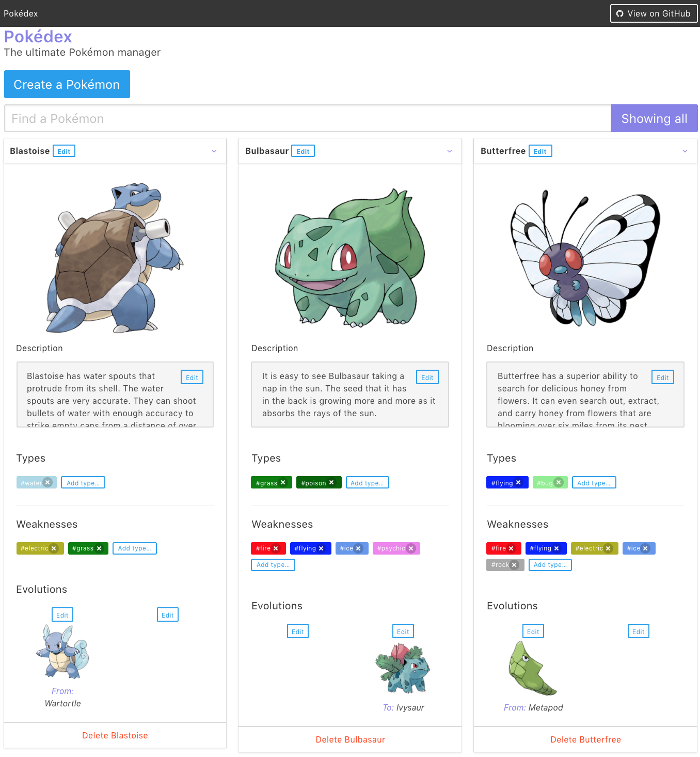The image size is (700, 757).
Task: Open Add type dropdown under Blastoise Types
Action: point(83,482)
